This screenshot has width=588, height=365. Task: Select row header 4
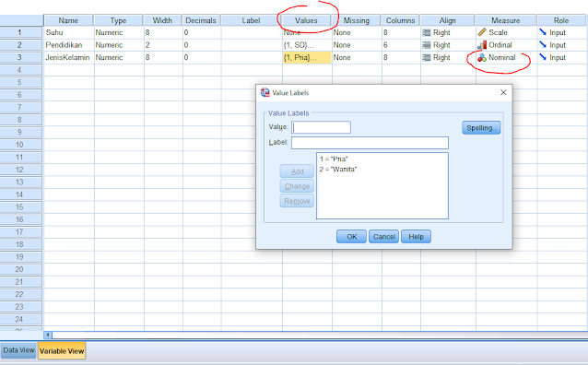(x=21, y=70)
